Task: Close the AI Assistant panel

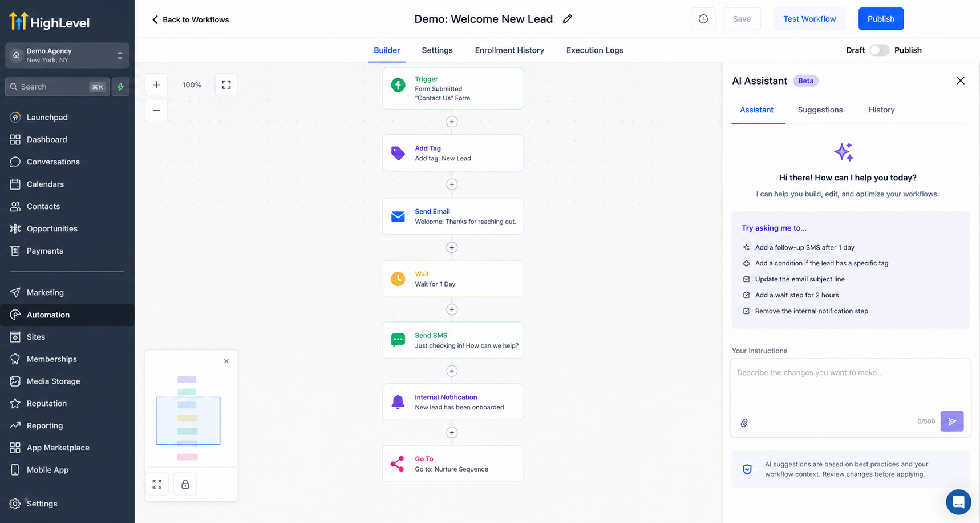Action: point(961,81)
